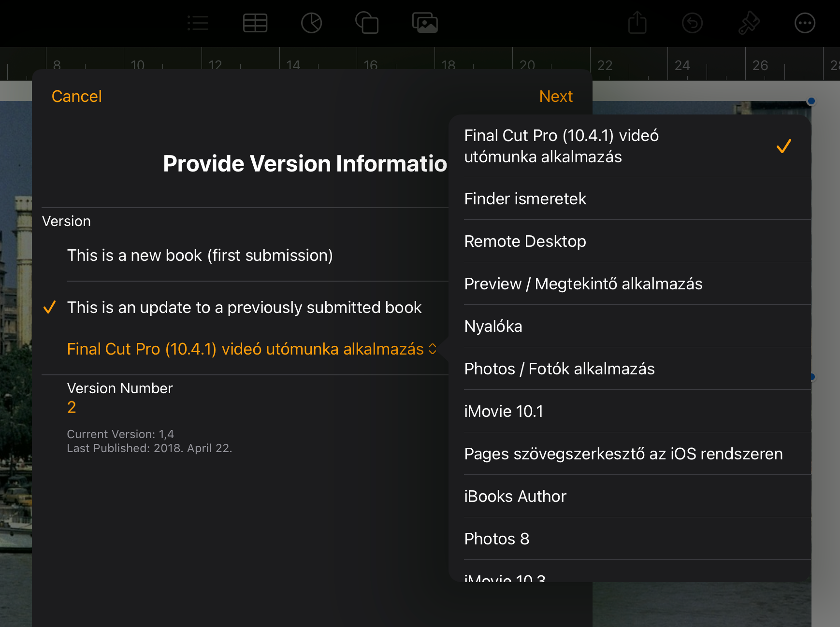The height and width of the screenshot is (627, 840).
Task: Tap the ruler at mark 24
Action: 682,65
